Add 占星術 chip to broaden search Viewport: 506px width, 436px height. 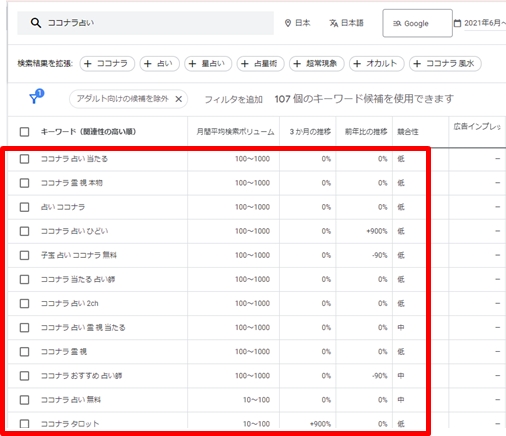(x=260, y=63)
